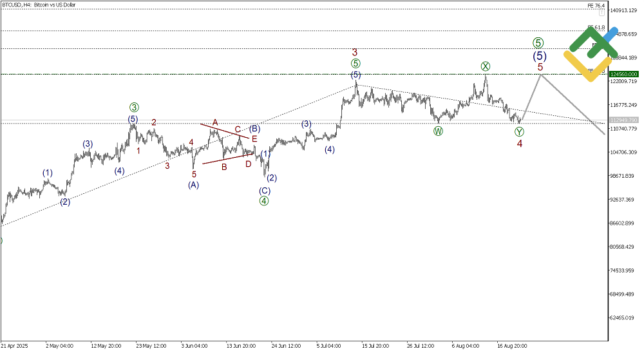The image size is (644, 351).
Task: Select the red D triangle label
Action: pos(248,164)
